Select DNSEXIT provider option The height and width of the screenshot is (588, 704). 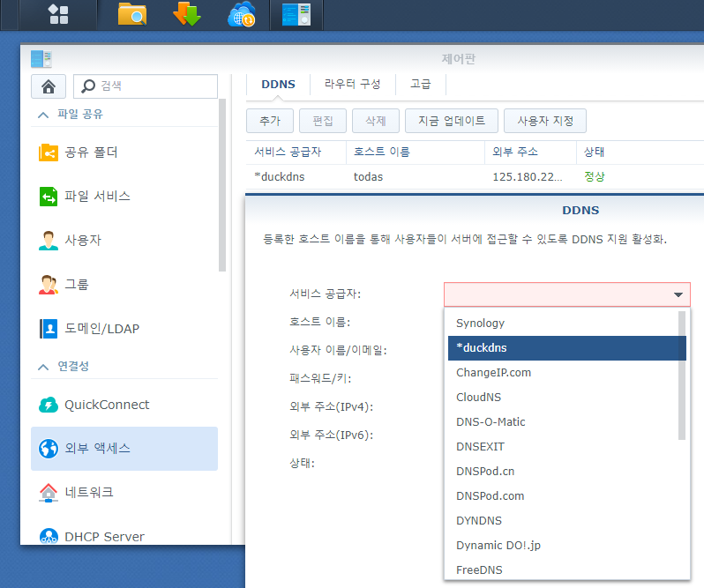[x=567, y=446]
